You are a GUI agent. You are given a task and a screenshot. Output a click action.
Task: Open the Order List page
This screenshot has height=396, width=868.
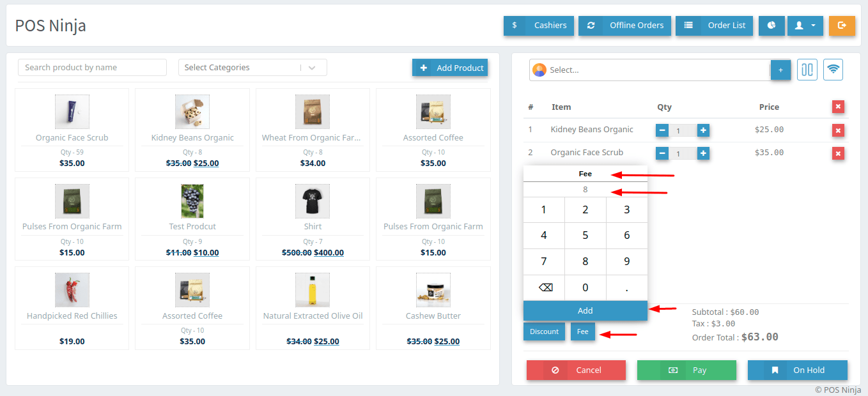pos(714,26)
